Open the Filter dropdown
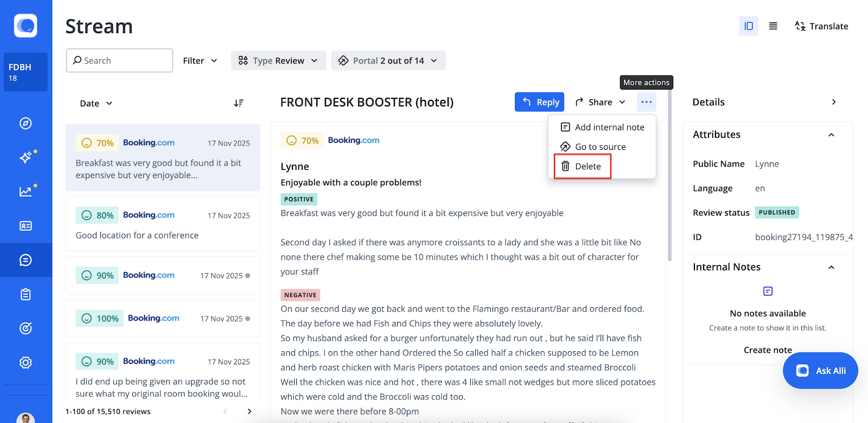This screenshot has width=868, height=423. pyautogui.click(x=200, y=61)
